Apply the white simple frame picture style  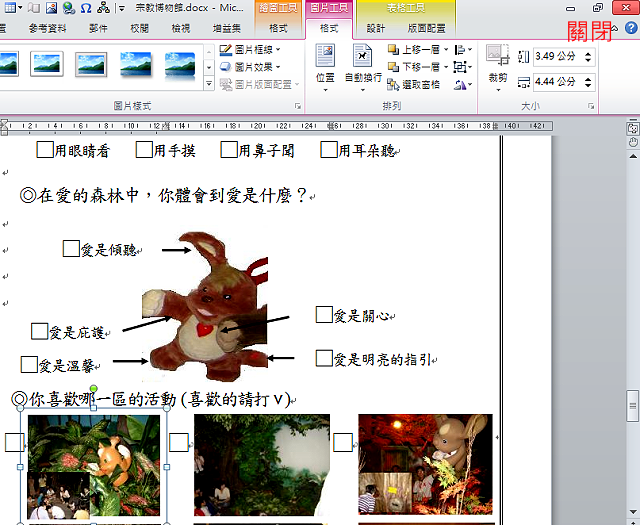[47, 64]
